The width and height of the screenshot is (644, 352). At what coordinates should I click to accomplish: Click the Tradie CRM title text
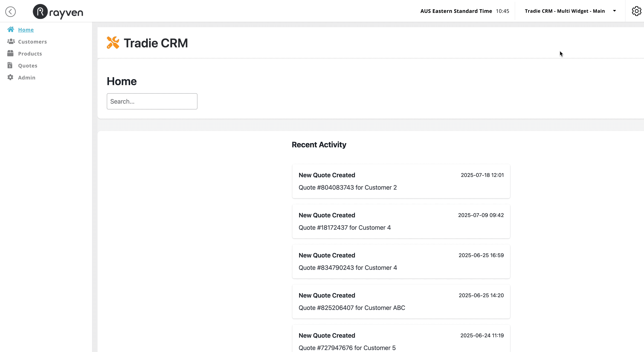[x=156, y=43]
